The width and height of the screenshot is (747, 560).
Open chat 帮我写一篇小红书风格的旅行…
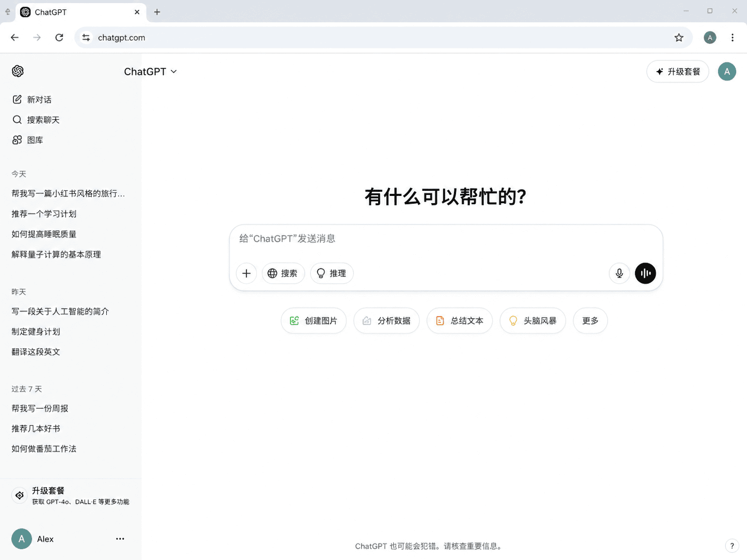pyautogui.click(x=69, y=193)
